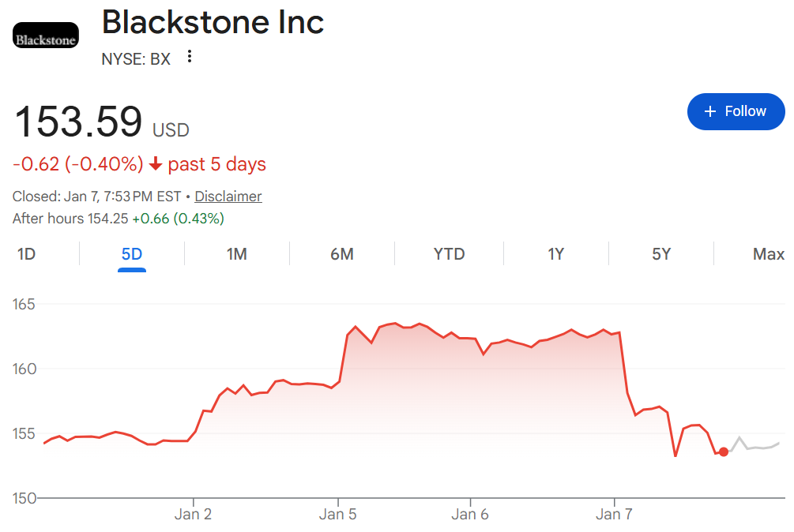Switch chart to 1M range
Viewport: 794px width, 532px height.
(x=237, y=254)
